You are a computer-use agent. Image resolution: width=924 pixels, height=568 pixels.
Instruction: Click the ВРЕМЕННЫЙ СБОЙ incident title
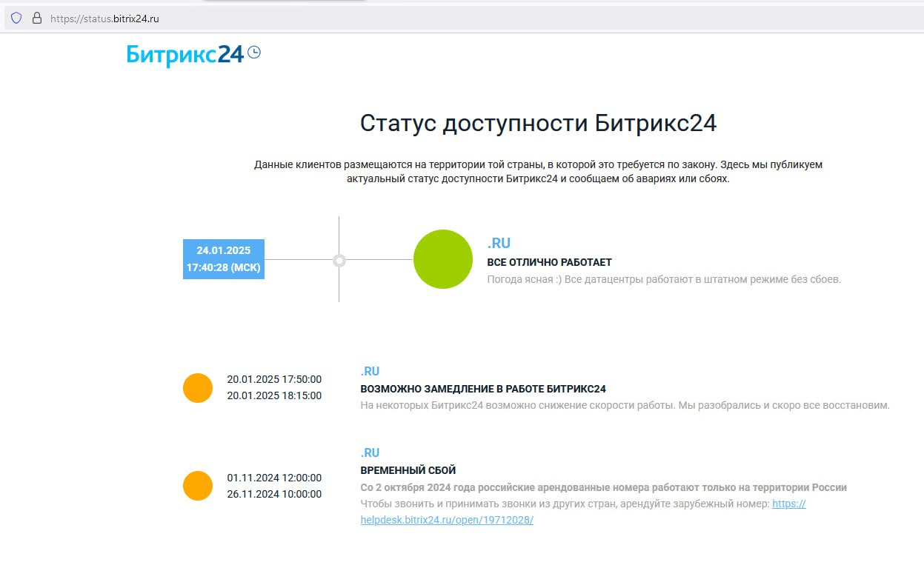click(408, 470)
